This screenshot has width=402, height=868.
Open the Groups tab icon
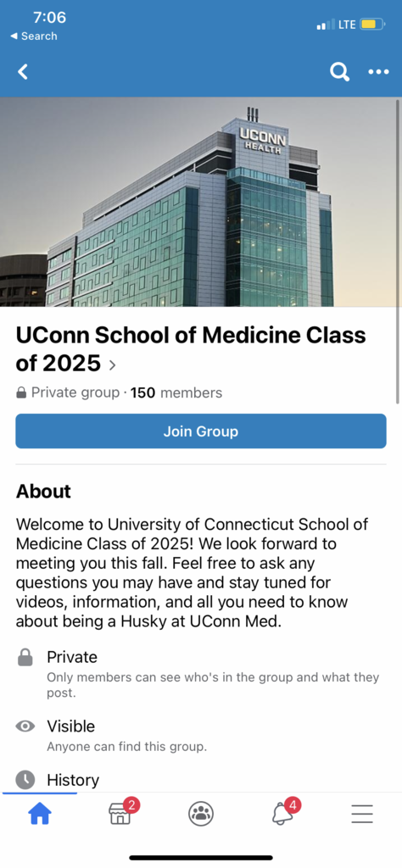click(201, 814)
